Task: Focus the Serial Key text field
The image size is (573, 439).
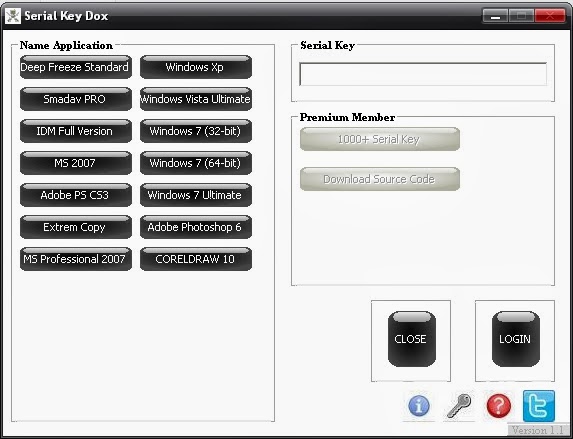Action: click(x=423, y=74)
